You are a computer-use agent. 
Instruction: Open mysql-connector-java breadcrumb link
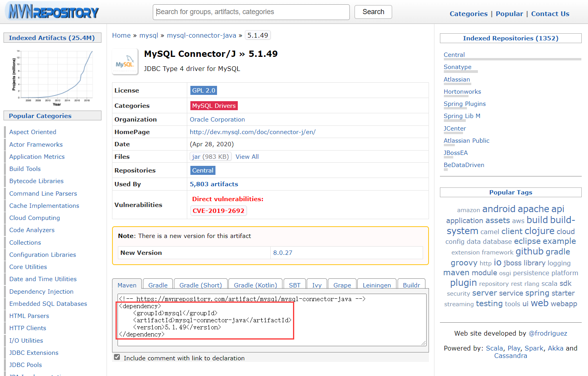pos(201,35)
